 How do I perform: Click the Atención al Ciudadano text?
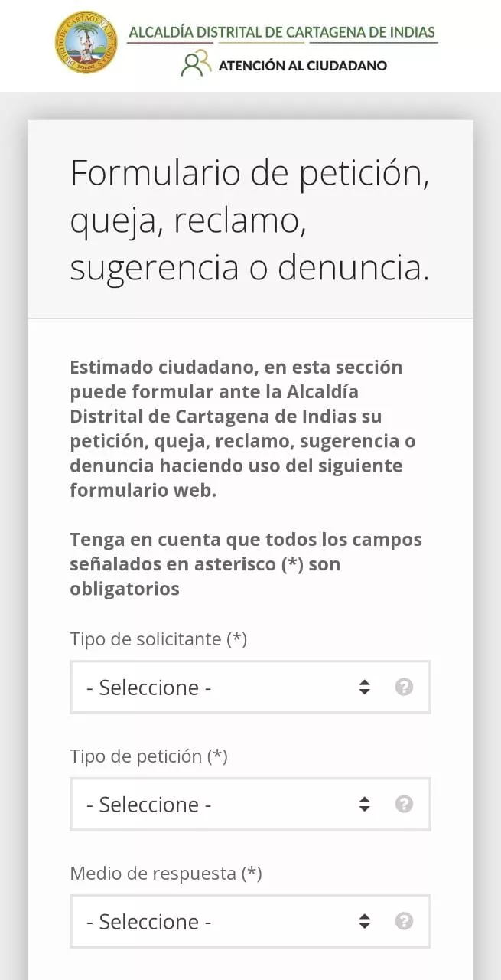[302, 66]
